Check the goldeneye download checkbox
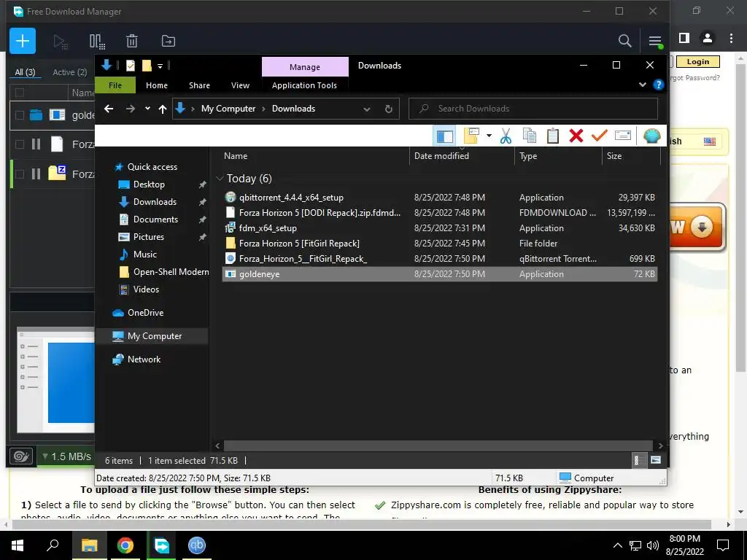The width and height of the screenshot is (747, 560). coord(20,115)
